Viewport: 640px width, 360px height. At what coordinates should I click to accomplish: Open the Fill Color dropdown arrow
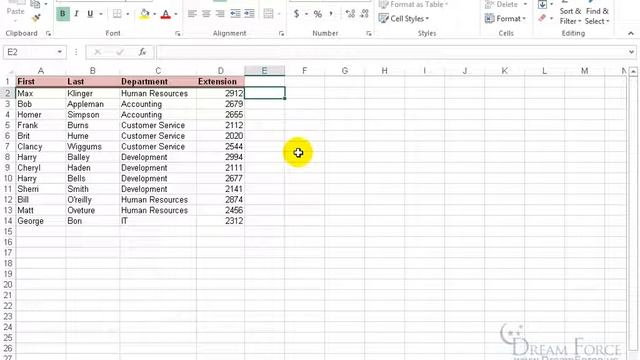point(155,14)
